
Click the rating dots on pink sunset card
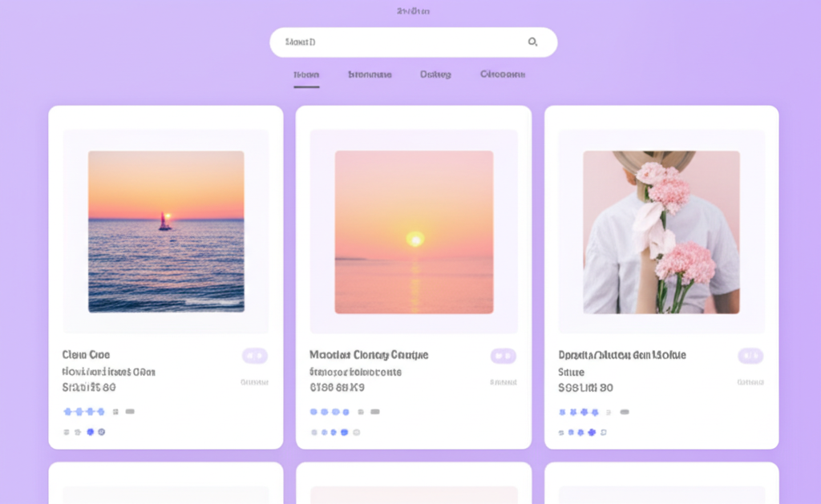(330, 412)
